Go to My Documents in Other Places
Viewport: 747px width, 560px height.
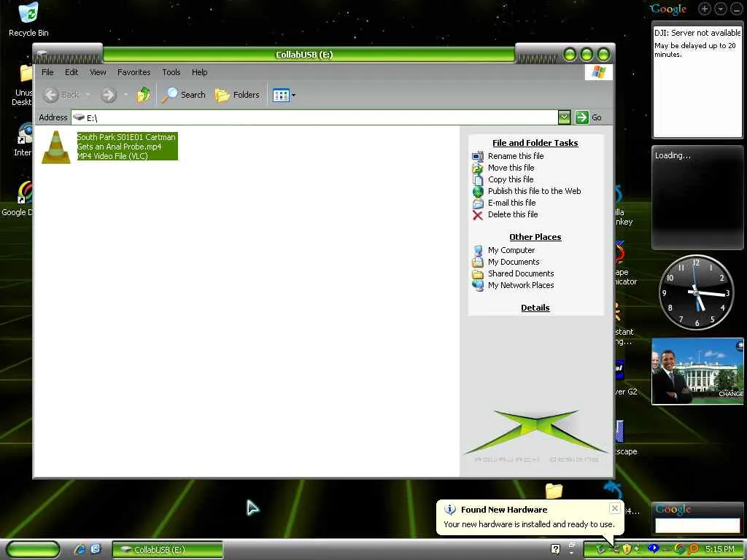(514, 262)
